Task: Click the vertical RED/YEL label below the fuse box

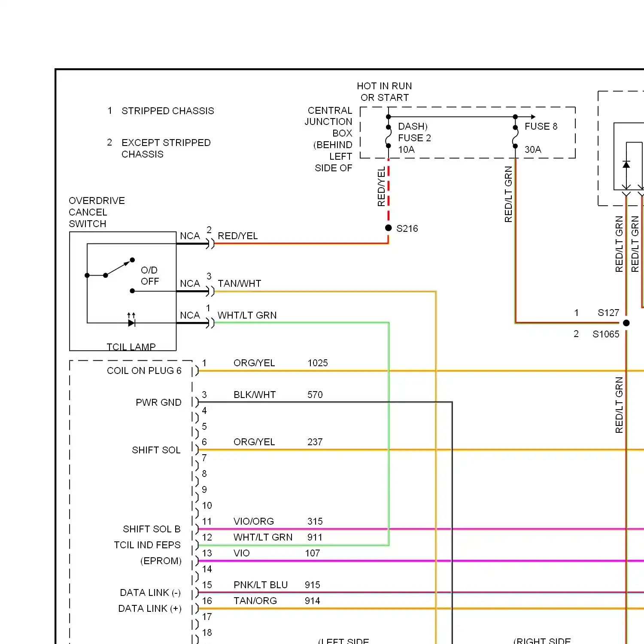Action: [x=381, y=187]
